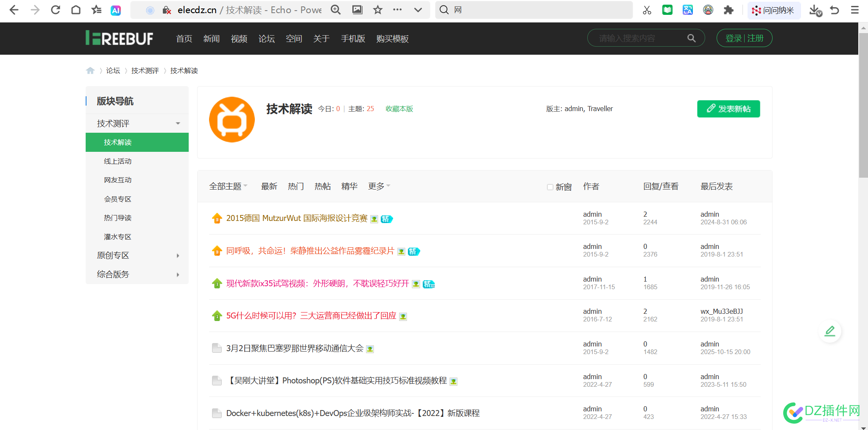Open the three-dots more options in address bar
The height and width of the screenshot is (430, 868).
tap(397, 10)
